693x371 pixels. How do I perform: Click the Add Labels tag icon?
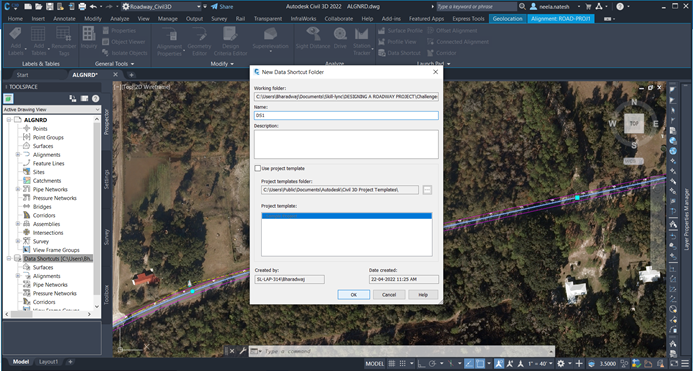point(15,34)
